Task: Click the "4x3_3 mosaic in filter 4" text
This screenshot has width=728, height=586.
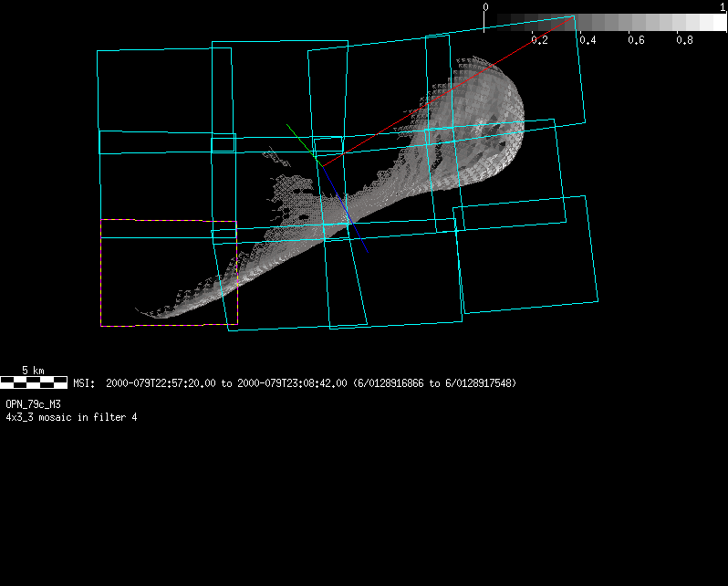Action: point(71,417)
